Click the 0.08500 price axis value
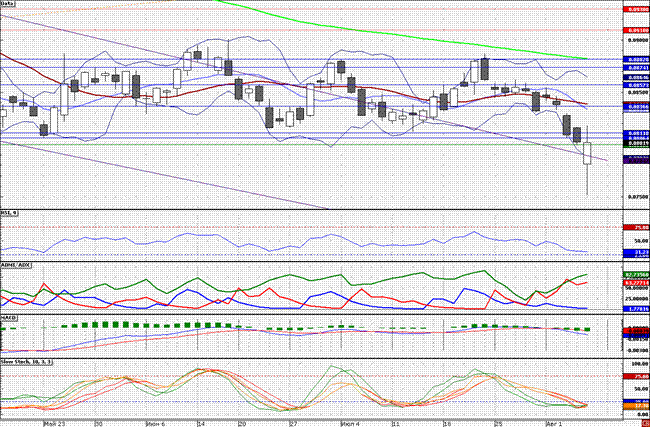 (x=637, y=92)
